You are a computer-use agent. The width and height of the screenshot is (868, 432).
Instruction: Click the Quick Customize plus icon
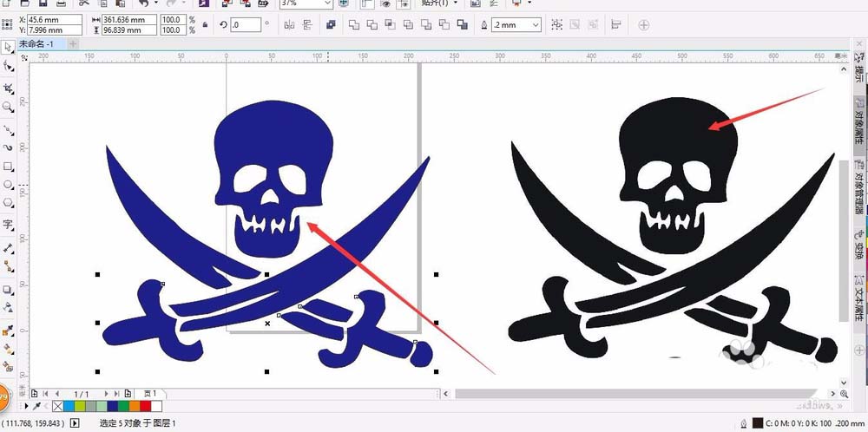644,25
